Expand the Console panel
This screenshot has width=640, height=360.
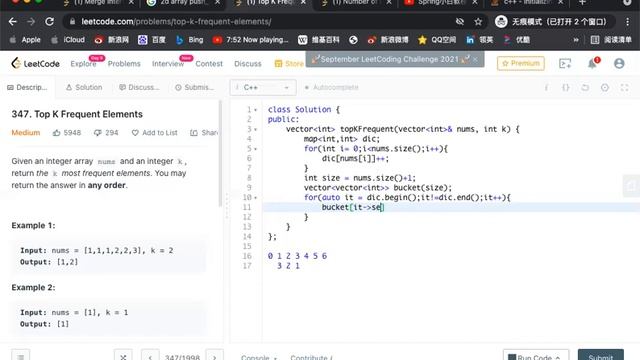259,357
